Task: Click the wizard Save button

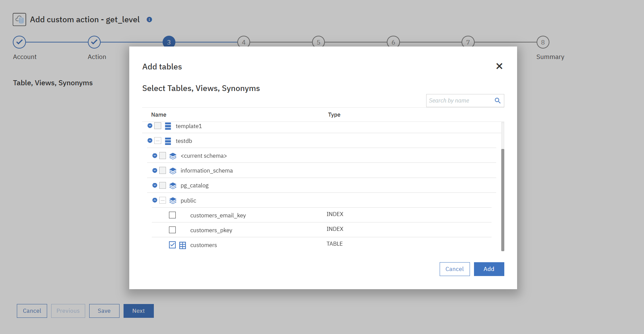Action: coord(104,311)
